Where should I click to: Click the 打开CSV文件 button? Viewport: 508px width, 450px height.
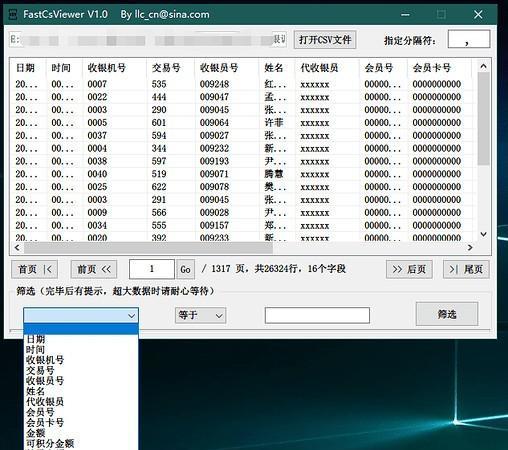pyautogui.click(x=325, y=40)
